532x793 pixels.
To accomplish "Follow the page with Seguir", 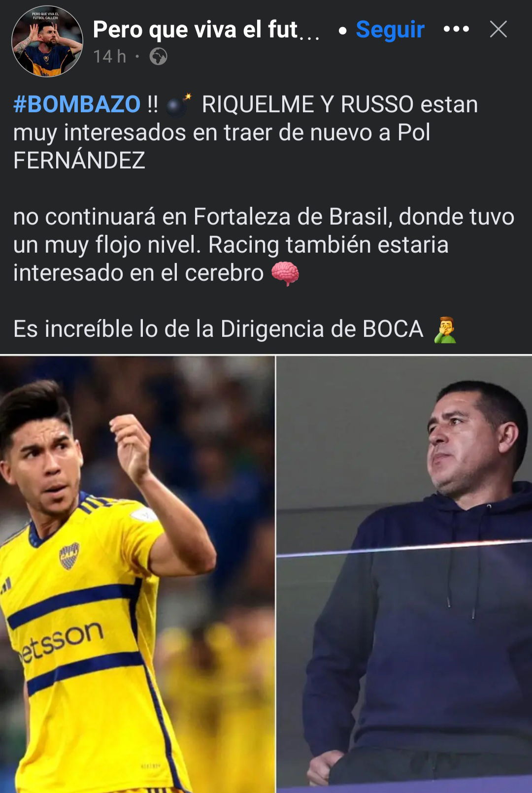I will tap(390, 30).
